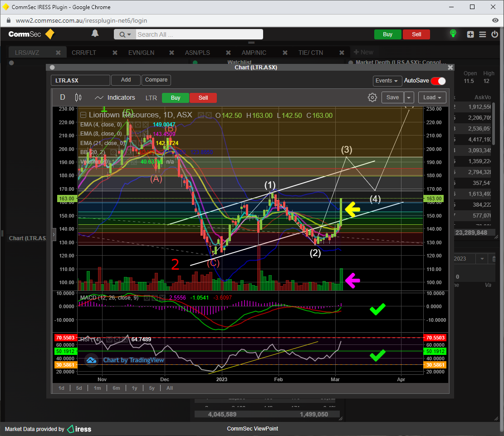Click the Save chart button

point(392,97)
